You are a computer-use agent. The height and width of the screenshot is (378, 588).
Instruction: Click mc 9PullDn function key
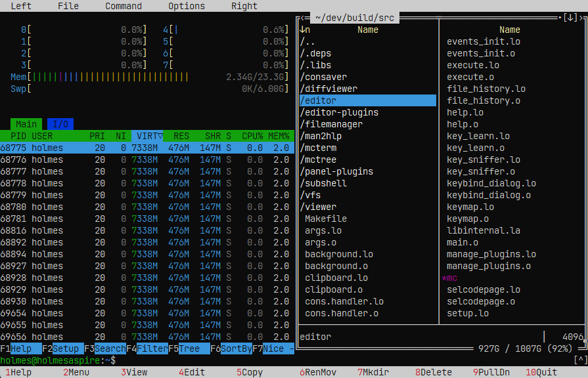(x=491, y=372)
